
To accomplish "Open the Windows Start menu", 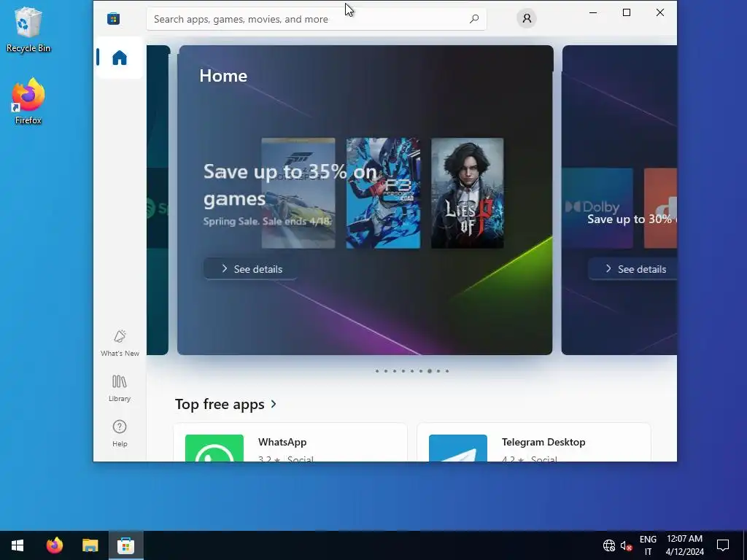I will pyautogui.click(x=18, y=545).
